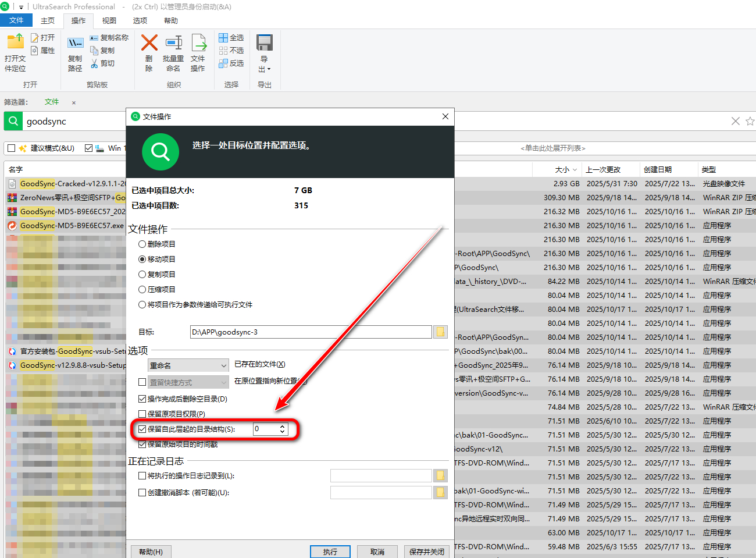Click the GoodSync-Cracked-v12.9.1.1 ISO file icon
The height and width of the screenshot is (558, 756).
pos(12,184)
